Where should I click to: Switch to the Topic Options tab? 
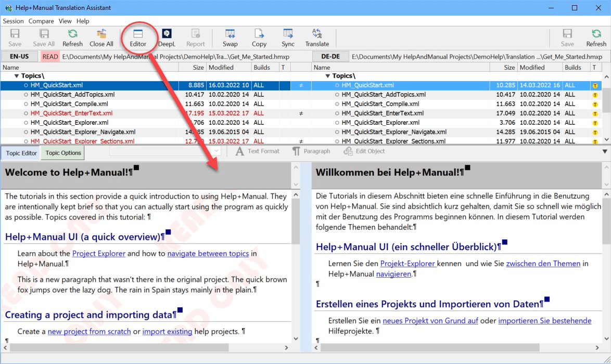[x=63, y=152]
